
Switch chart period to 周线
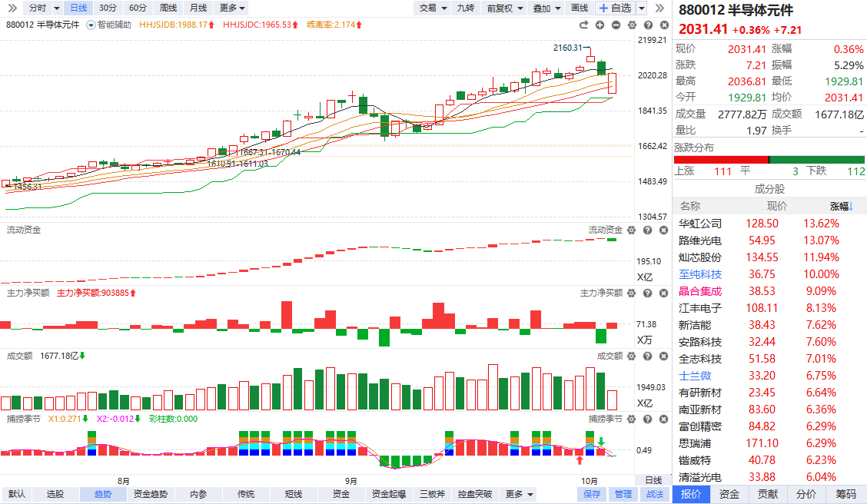tap(168, 8)
